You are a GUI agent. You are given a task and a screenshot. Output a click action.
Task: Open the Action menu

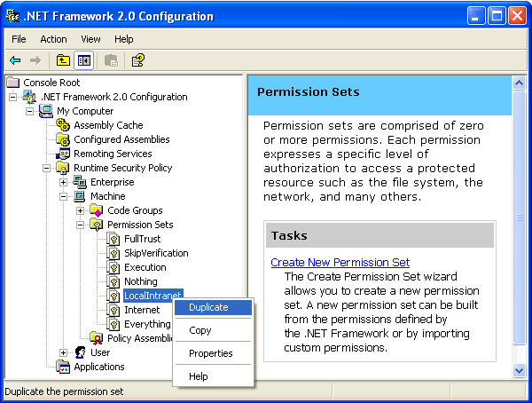[53, 39]
